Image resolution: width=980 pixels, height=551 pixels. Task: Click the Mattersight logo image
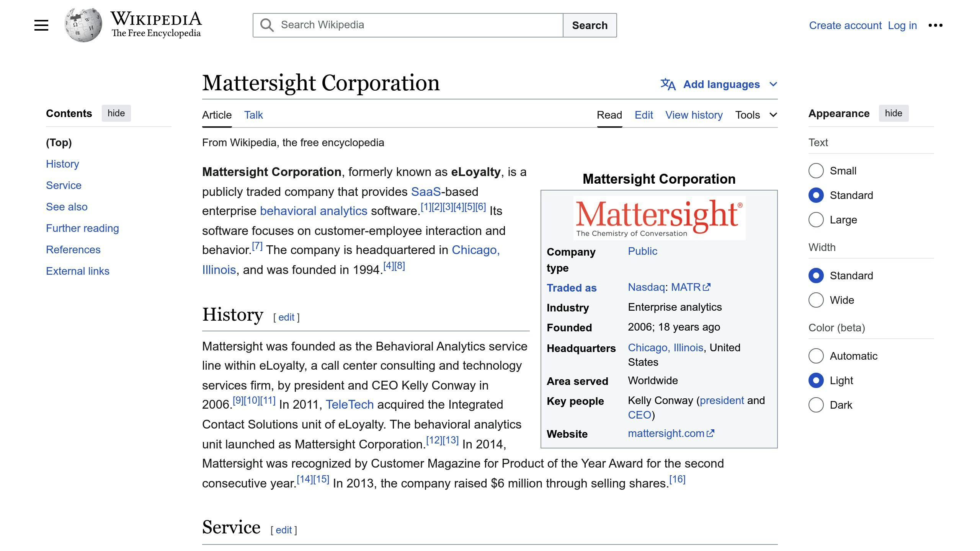point(659,218)
